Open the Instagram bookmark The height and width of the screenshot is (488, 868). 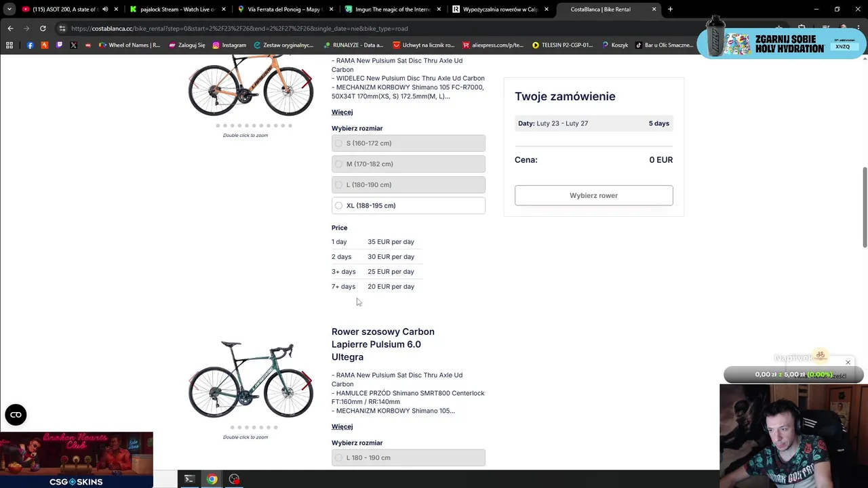pos(229,45)
